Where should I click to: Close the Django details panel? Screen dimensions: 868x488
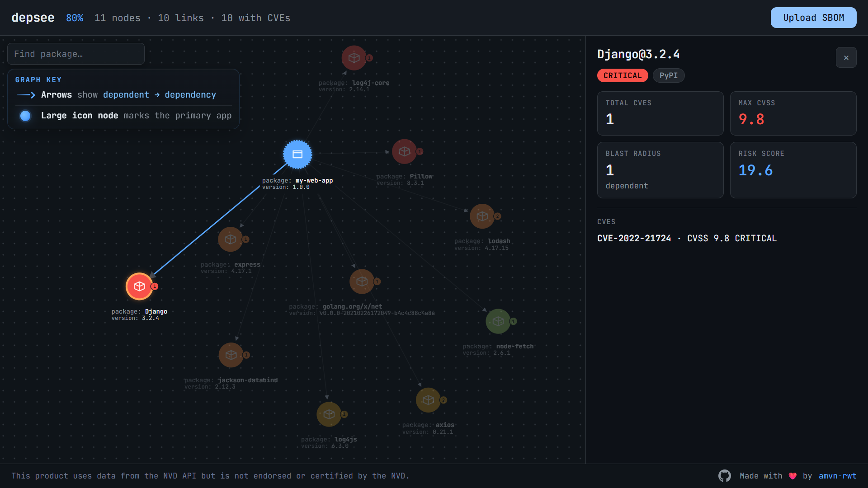pos(846,58)
